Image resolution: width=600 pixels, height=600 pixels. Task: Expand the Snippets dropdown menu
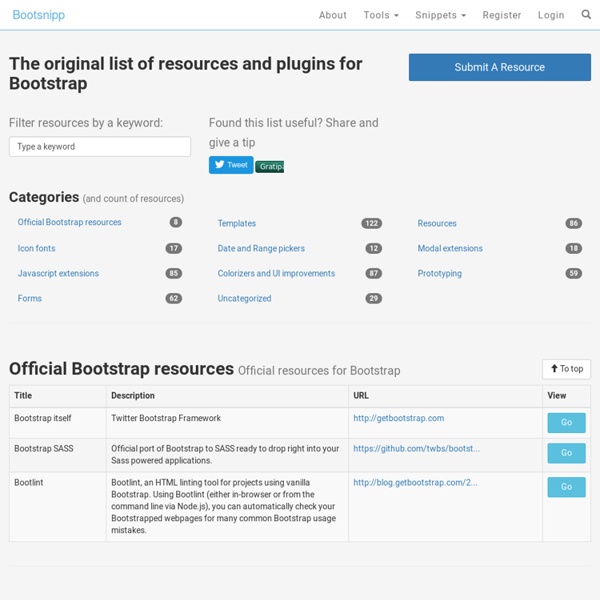coord(440,15)
